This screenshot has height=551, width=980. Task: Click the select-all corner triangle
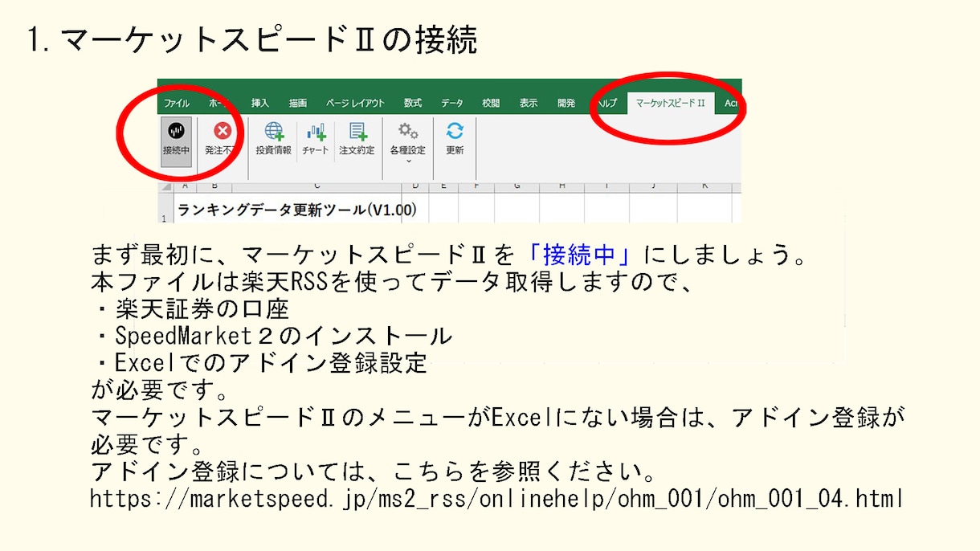pos(165,186)
